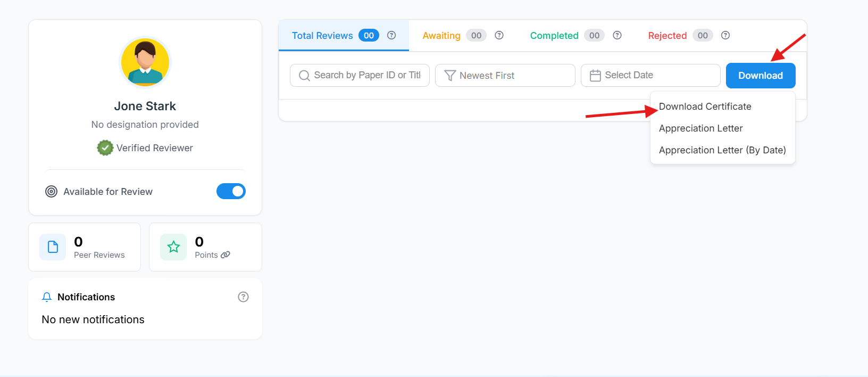Open the link icon next to Points
The image size is (868, 377).
tap(226, 255)
